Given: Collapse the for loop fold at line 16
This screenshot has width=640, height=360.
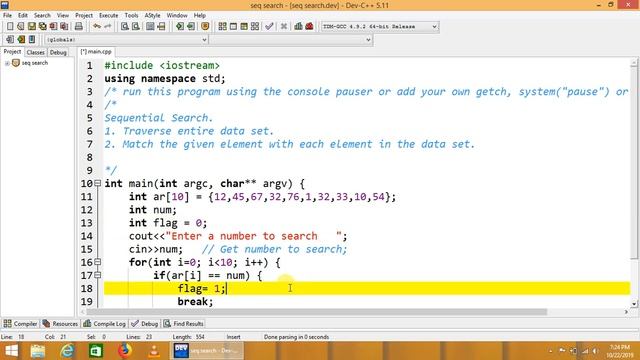Looking at the screenshot, I should click(98, 262).
